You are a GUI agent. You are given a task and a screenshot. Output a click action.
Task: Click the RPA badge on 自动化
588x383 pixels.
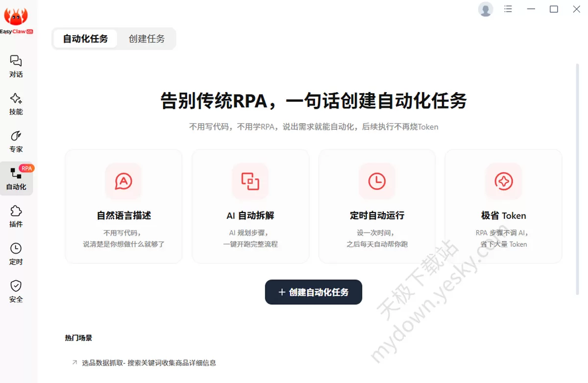coord(26,168)
